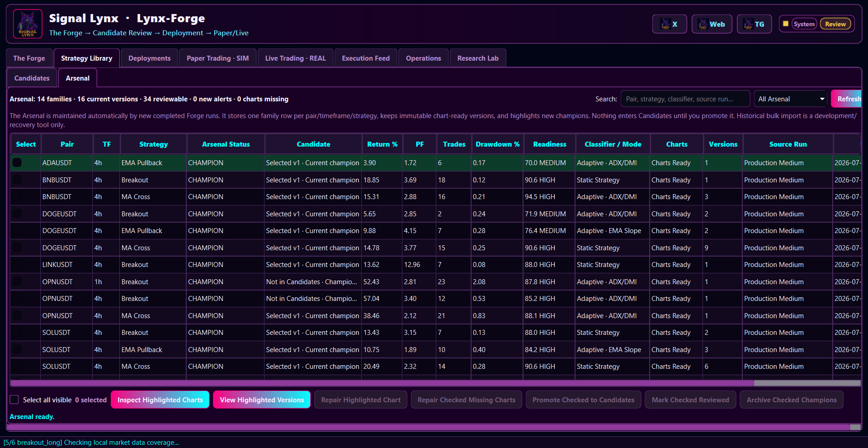
Task: Click Promote Checked to Candidates button
Action: 583,400
